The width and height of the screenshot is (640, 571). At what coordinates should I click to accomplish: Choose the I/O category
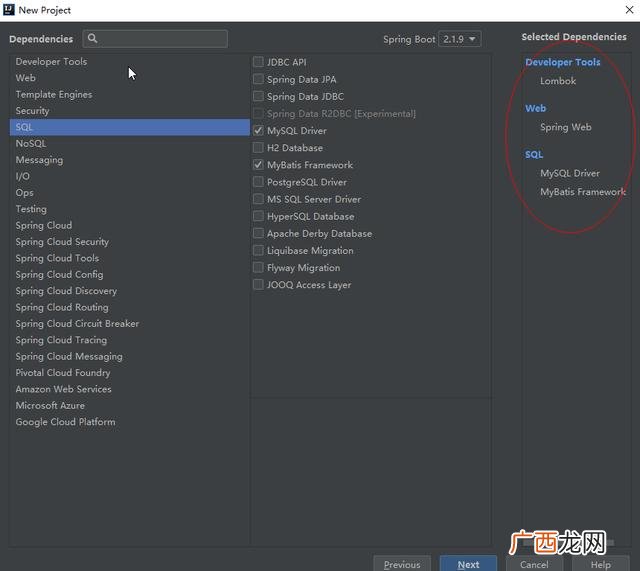(x=129, y=176)
